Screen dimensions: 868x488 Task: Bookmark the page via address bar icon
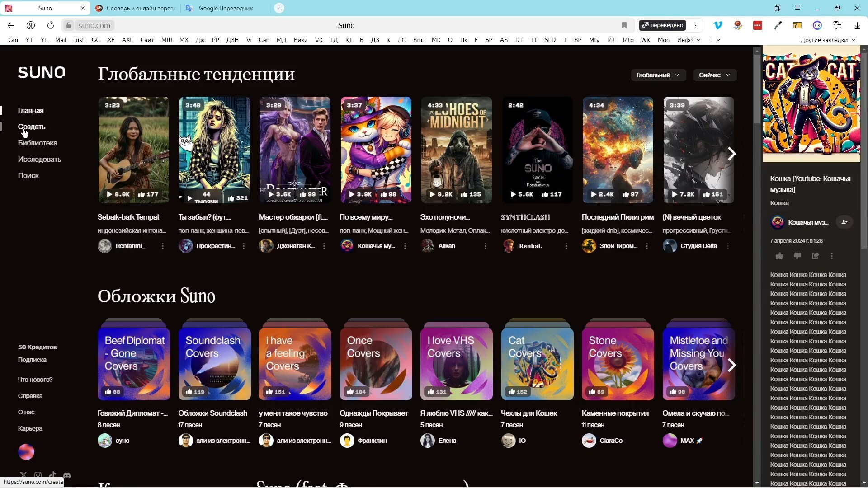pyautogui.click(x=624, y=25)
